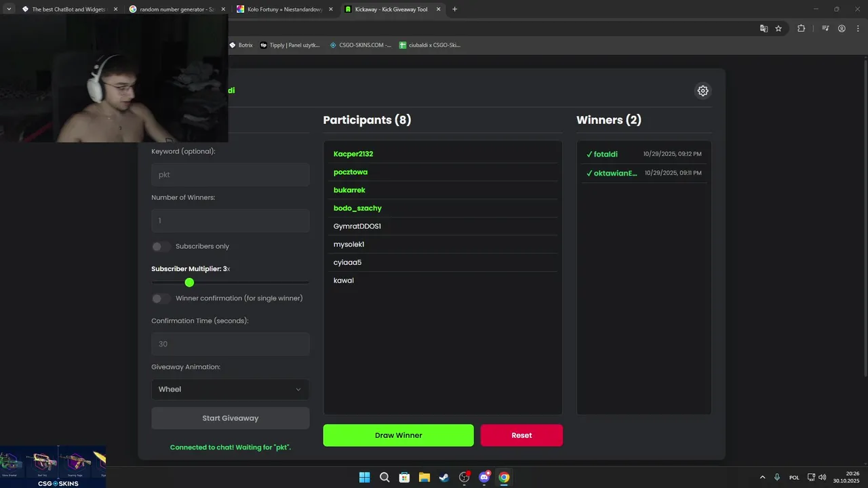Click winner entry fotaldi
868x488 pixels.
pyautogui.click(x=644, y=154)
